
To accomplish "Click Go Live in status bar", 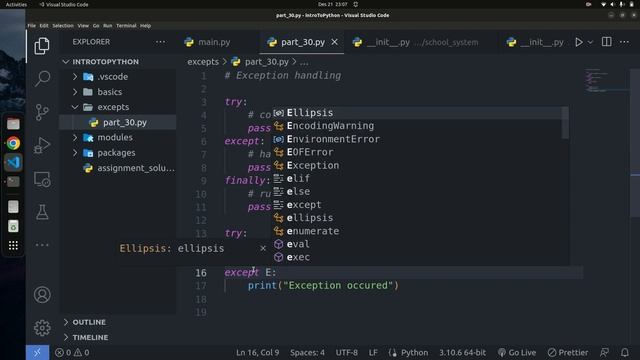I will click(516, 352).
